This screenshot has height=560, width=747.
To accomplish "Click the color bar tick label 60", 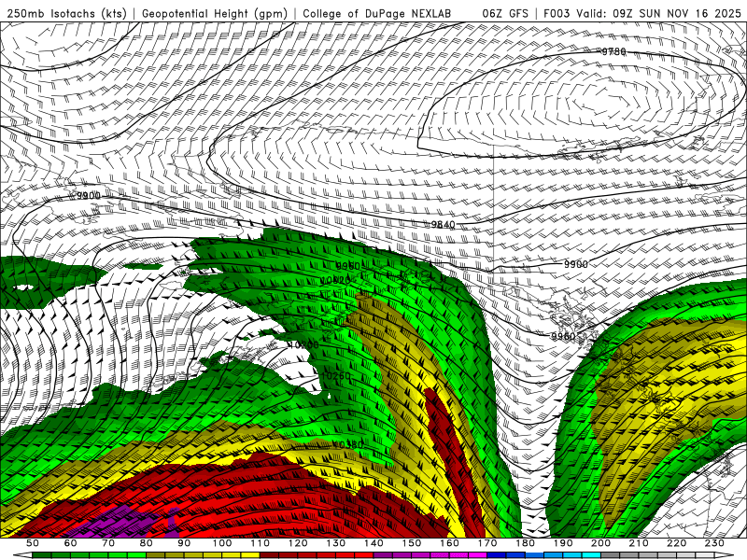I will click(71, 543).
